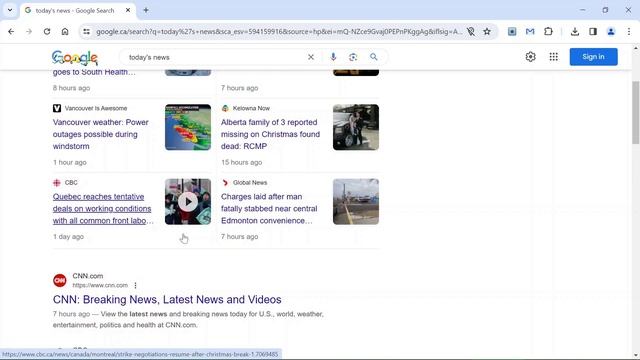
Task: Click the 1 day ago timestamp
Action: pos(68,236)
